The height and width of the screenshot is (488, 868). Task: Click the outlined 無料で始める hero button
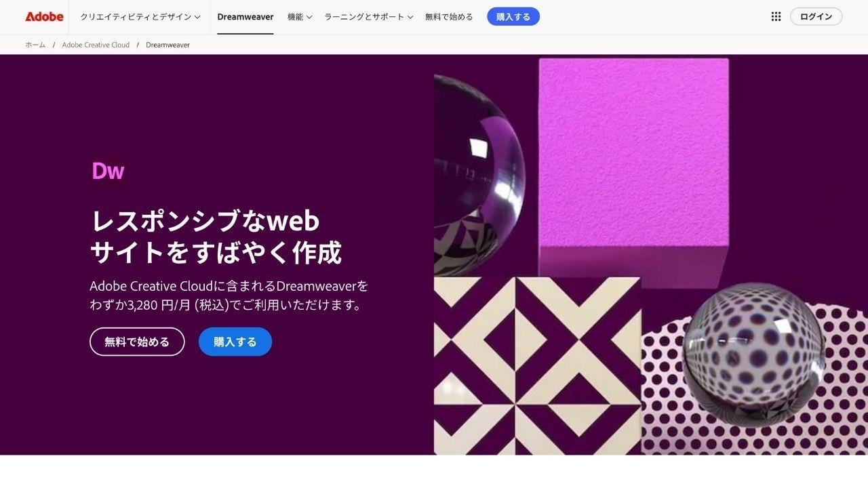tap(137, 342)
